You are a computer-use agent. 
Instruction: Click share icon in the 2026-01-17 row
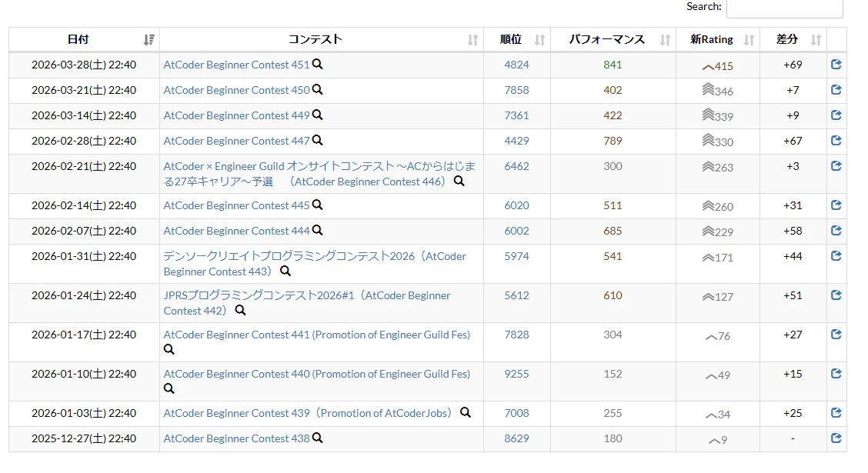click(x=836, y=335)
